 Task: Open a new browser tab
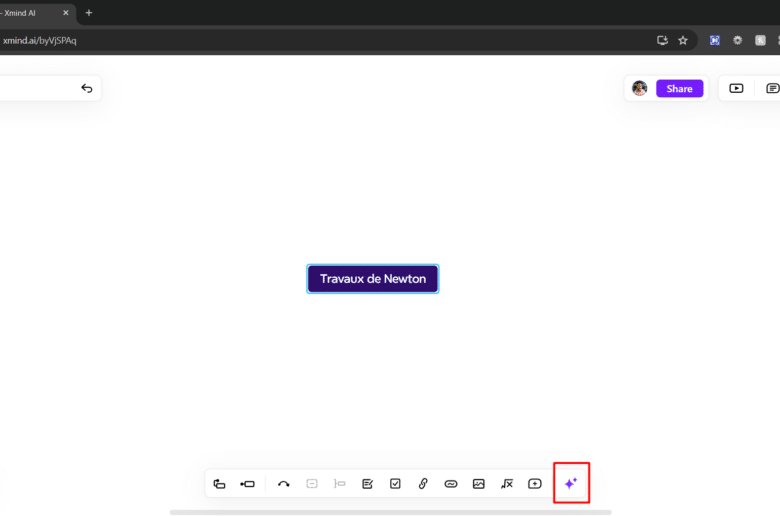89,12
